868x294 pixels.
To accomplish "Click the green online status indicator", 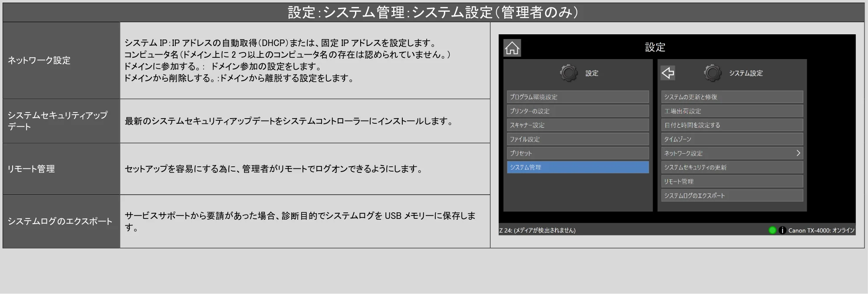I will pyautogui.click(x=772, y=230).
